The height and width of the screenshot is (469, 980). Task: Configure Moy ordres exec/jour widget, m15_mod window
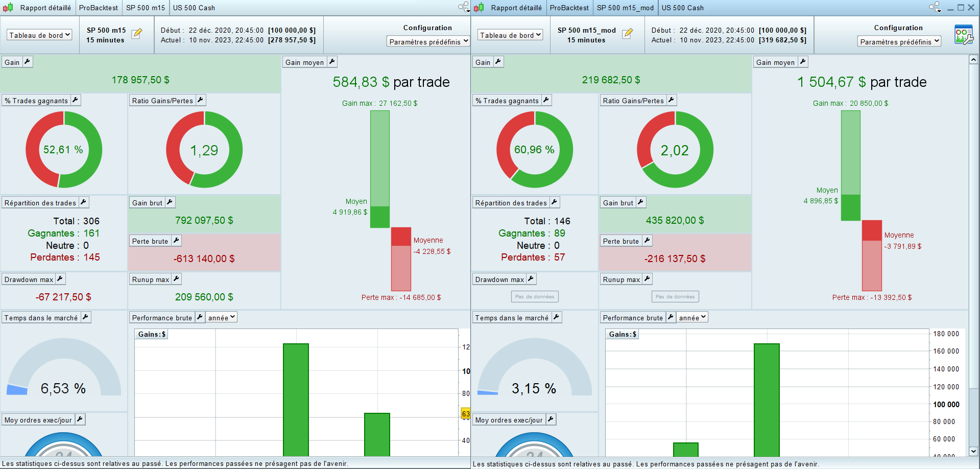[551, 419]
